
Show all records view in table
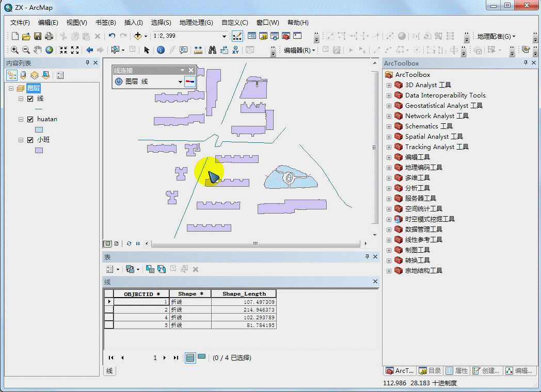pos(190,357)
